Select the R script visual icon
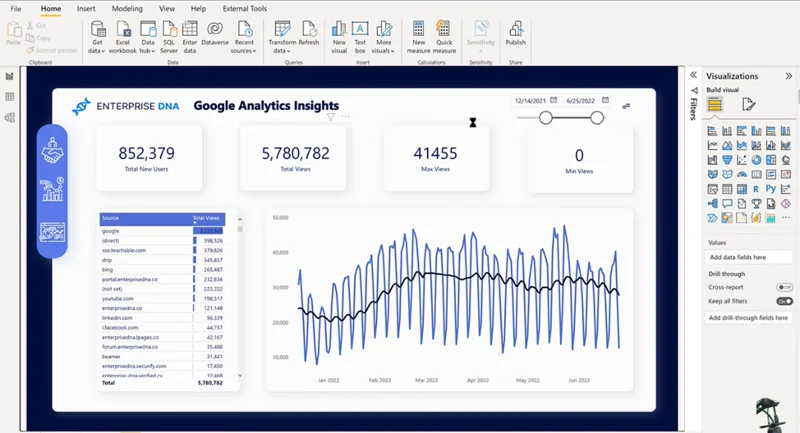 click(756, 189)
